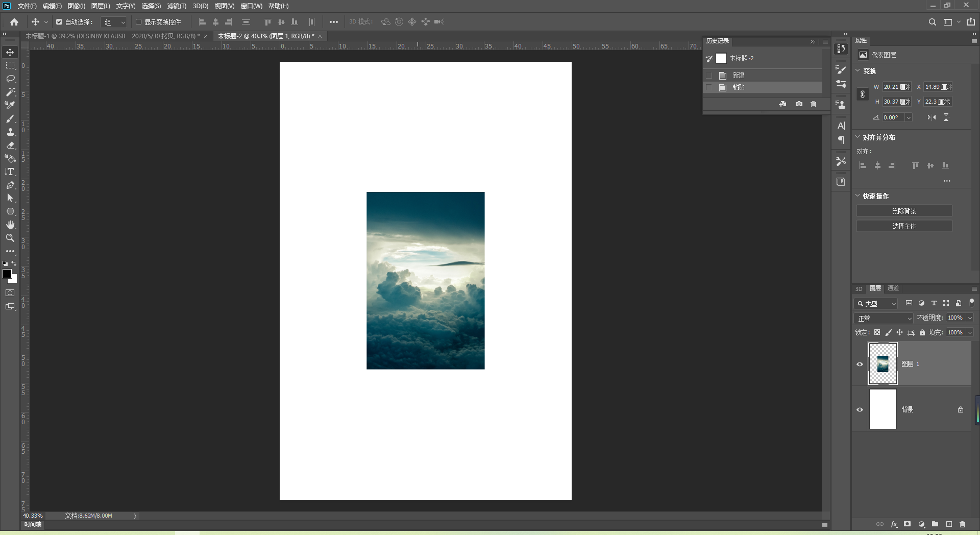Open the rotation angle dropdown
Viewport: 980px width, 535px height.
pos(909,117)
